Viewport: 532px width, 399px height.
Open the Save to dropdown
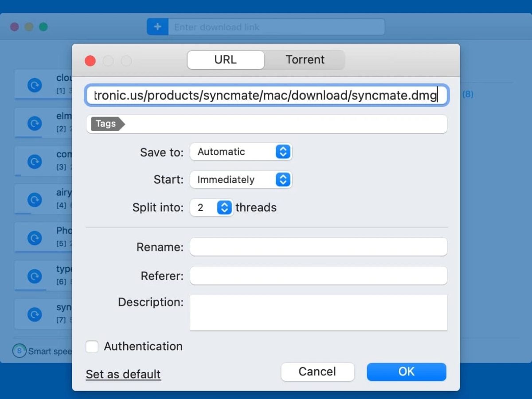(241, 152)
